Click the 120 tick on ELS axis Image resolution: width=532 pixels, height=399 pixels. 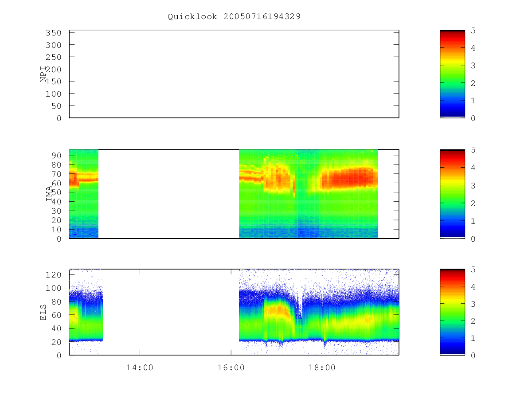coord(55,275)
